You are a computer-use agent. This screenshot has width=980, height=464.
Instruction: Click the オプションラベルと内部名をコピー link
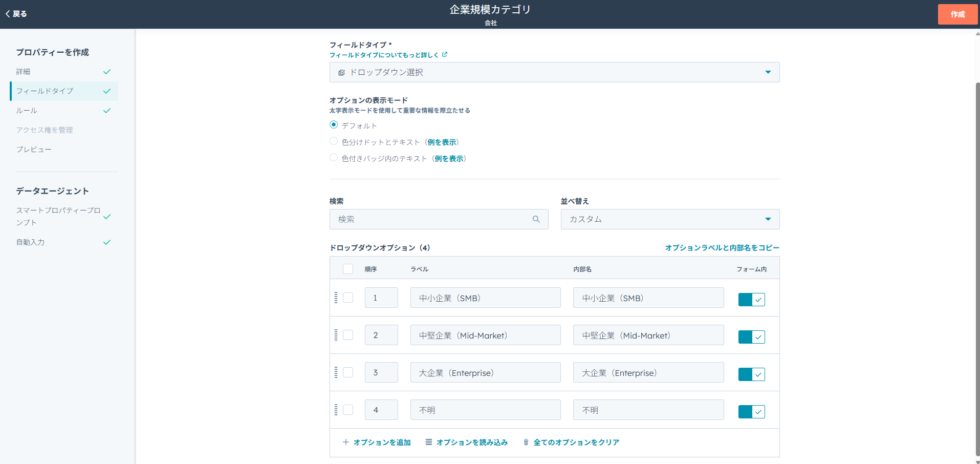722,247
